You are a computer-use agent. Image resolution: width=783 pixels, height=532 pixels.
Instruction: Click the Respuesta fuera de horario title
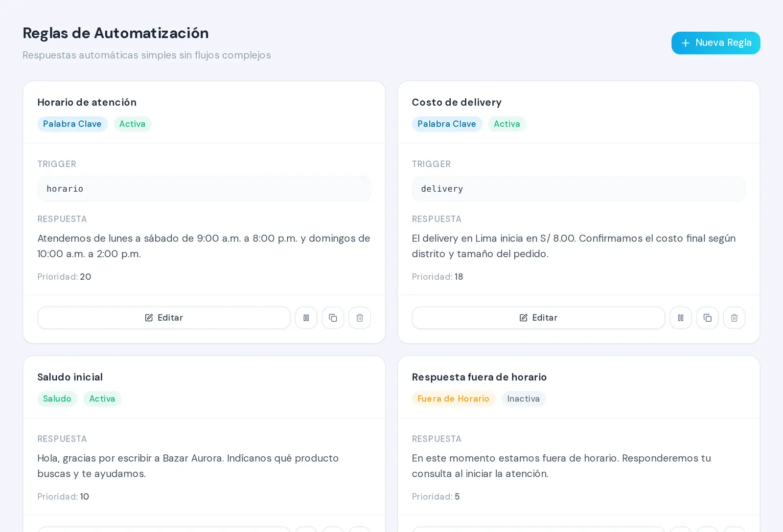tap(480, 377)
